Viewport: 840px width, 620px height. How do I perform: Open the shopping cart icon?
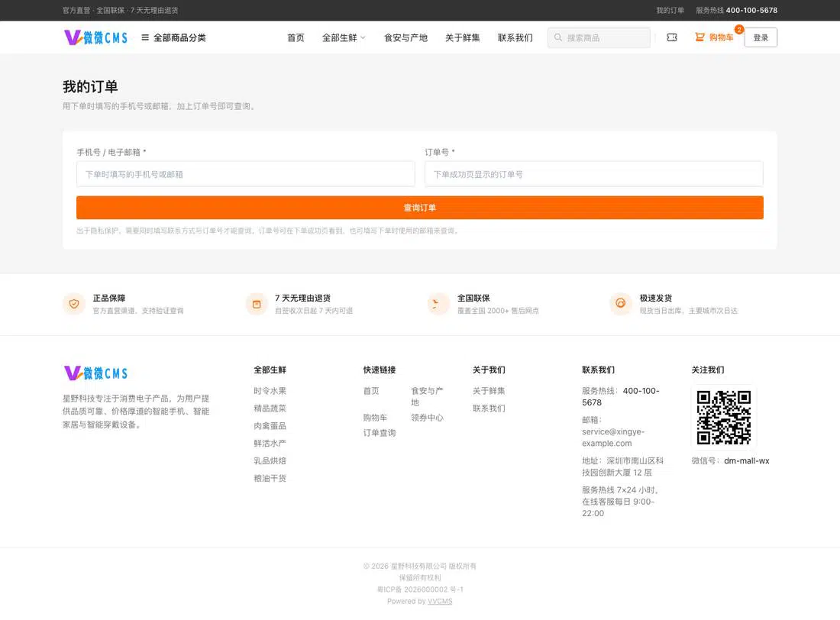tap(699, 37)
